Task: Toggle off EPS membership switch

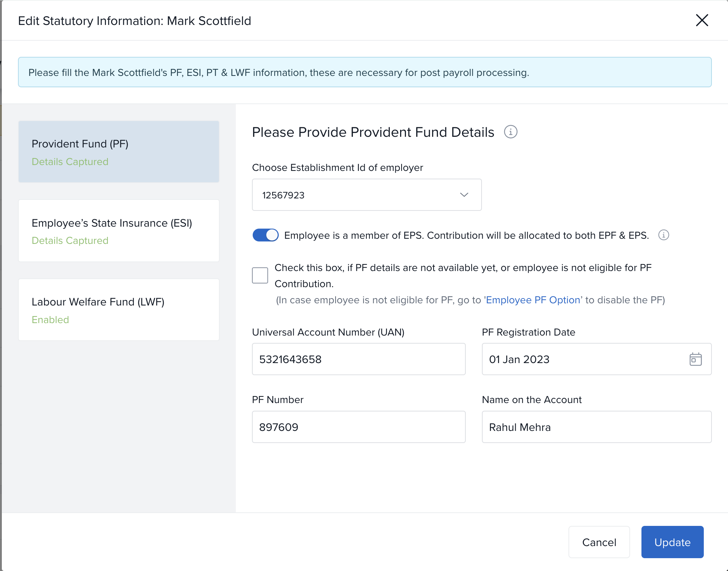Action: 266,235
